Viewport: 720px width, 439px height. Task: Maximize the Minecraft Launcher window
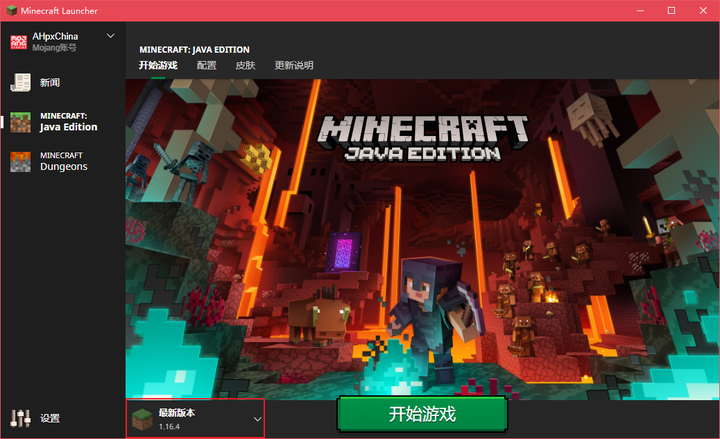click(x=671, y=11)
